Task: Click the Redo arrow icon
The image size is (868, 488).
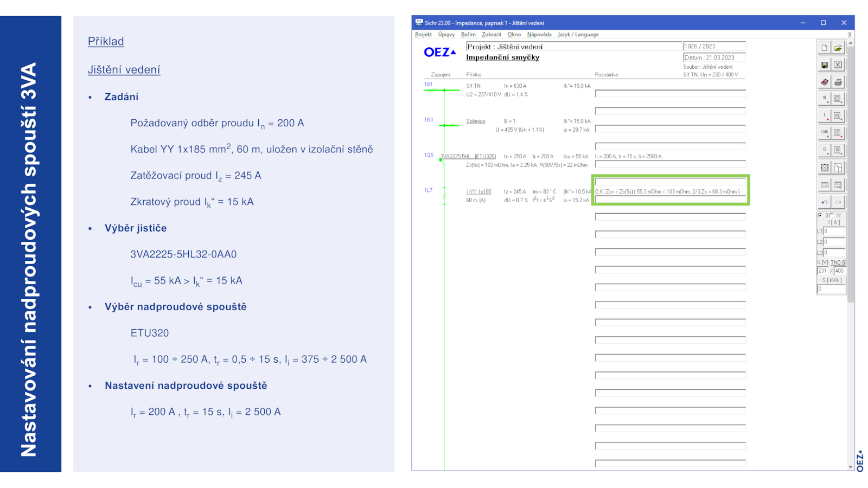Action: (x=838, y=202)
